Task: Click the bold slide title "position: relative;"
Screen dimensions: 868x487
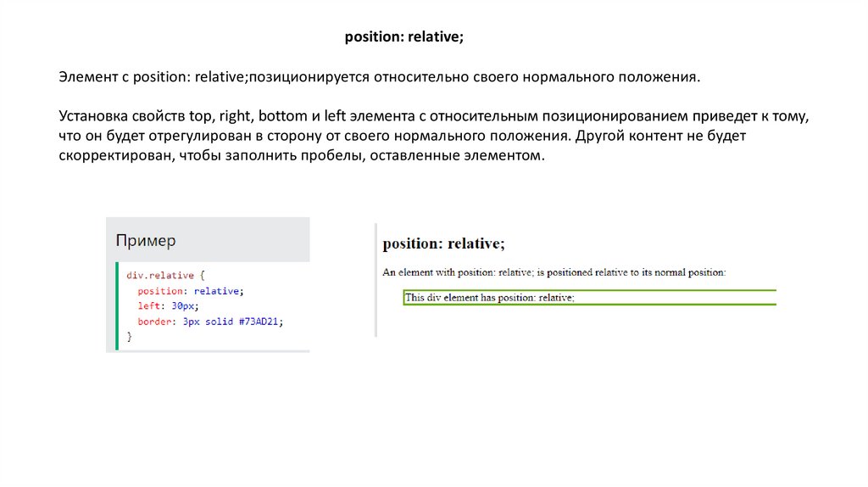Action: (x=403, y=37)
